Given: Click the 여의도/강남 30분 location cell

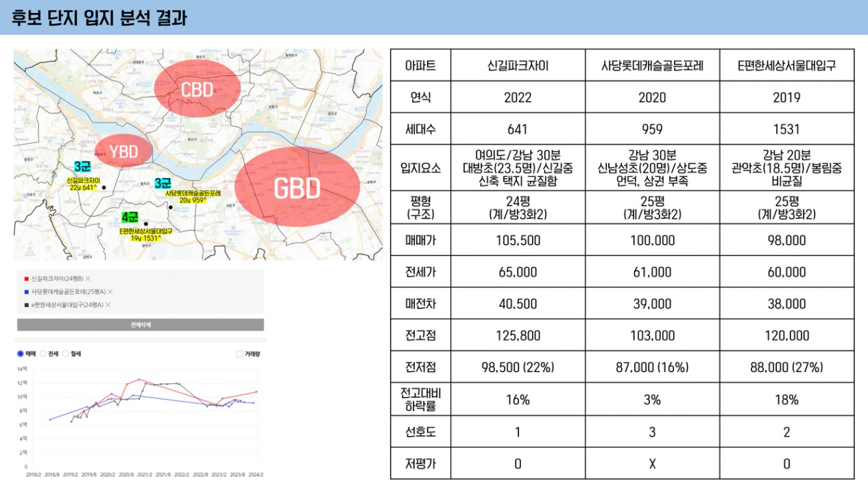Looking at the screenshot, I should pos(517,167).
